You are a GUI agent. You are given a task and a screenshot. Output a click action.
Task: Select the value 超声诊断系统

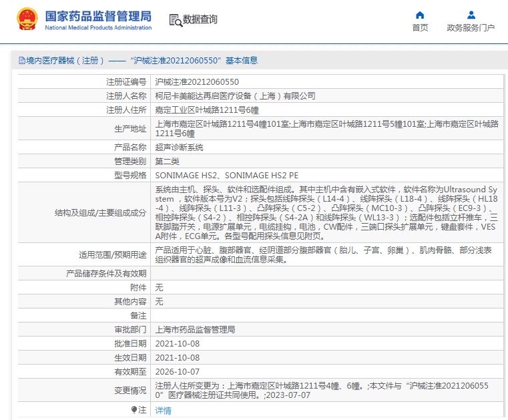[x=179, y=148]
